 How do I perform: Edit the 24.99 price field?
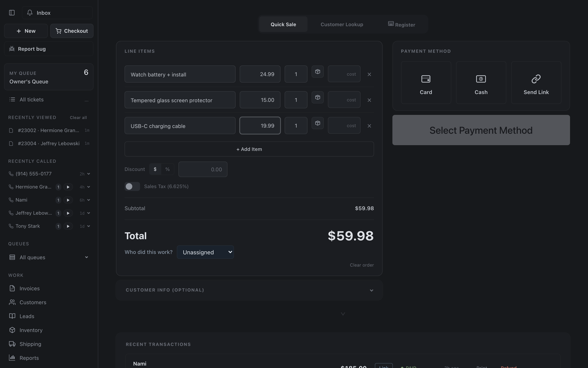[260, 74]
